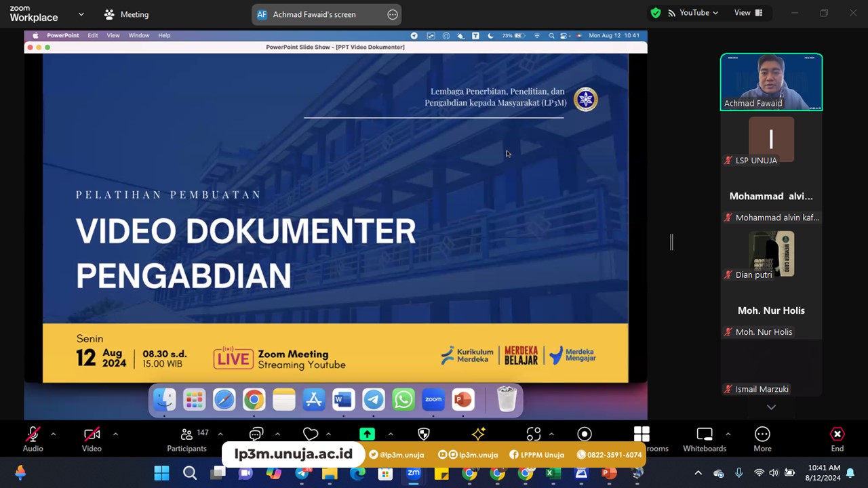The height and width of the screenshot is (488, 868).
Task: Click the heart Reactions icon
Action: (x=311, y=434)
